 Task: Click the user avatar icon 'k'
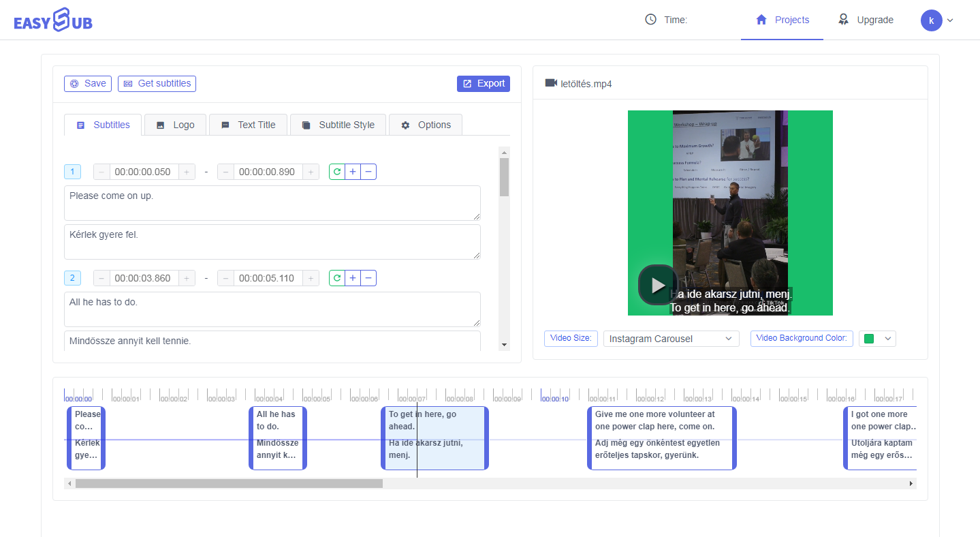point(931,20)
